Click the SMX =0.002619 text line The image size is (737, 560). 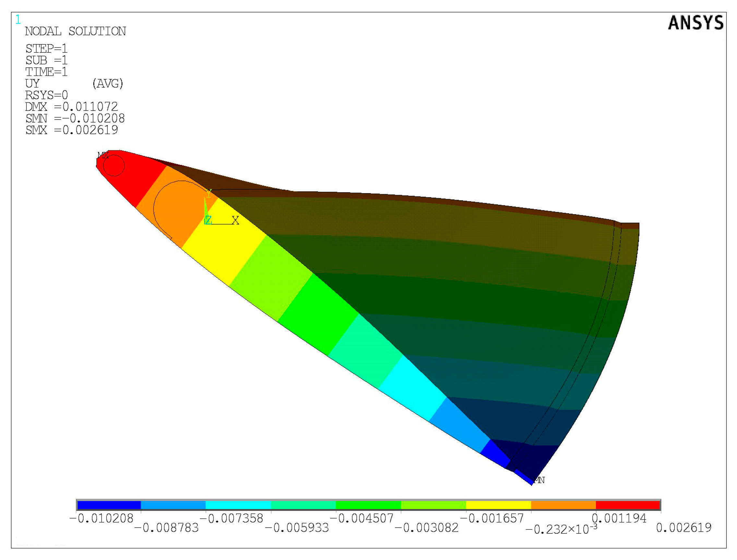[72, 130]
